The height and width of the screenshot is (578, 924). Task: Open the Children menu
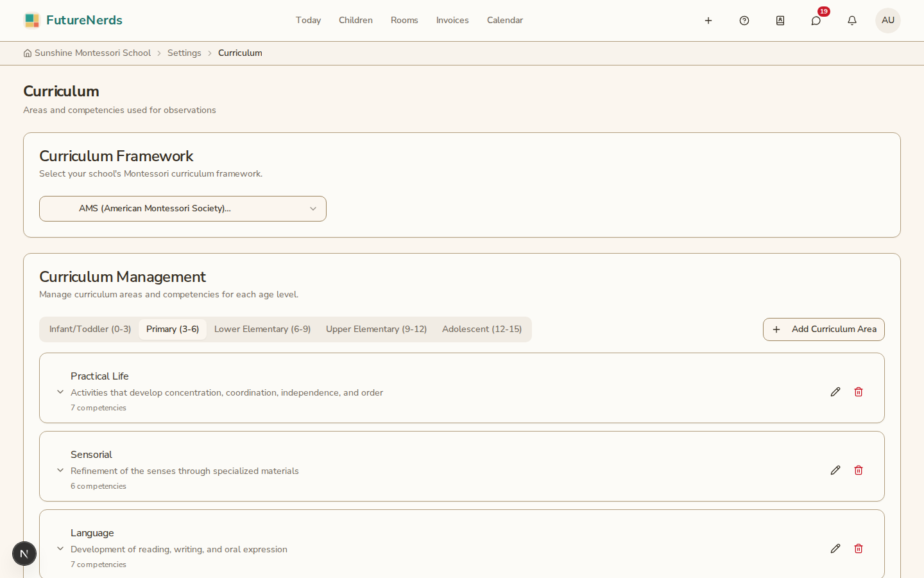(356, 21)
